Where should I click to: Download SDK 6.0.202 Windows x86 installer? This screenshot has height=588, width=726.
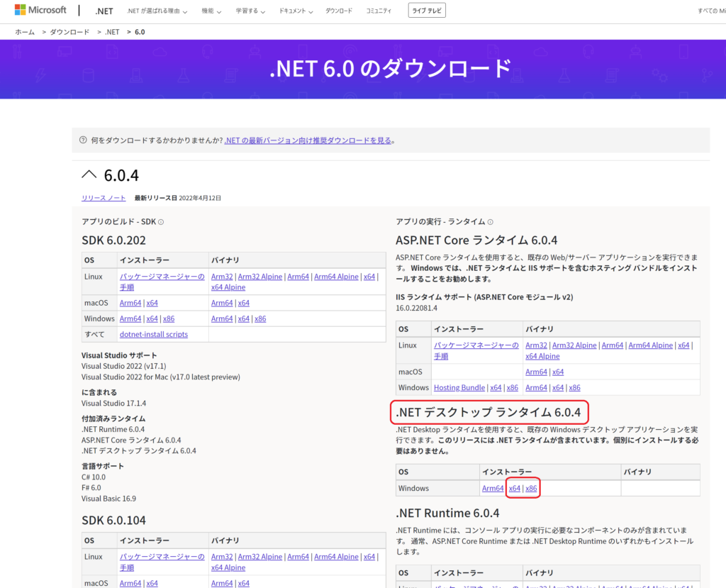[x=169, y=318]
